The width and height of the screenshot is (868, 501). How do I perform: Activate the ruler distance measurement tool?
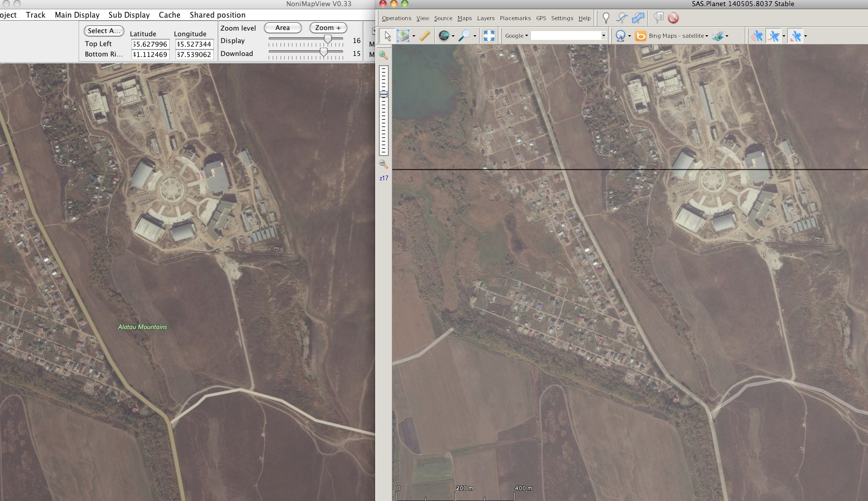click(424, 36)
